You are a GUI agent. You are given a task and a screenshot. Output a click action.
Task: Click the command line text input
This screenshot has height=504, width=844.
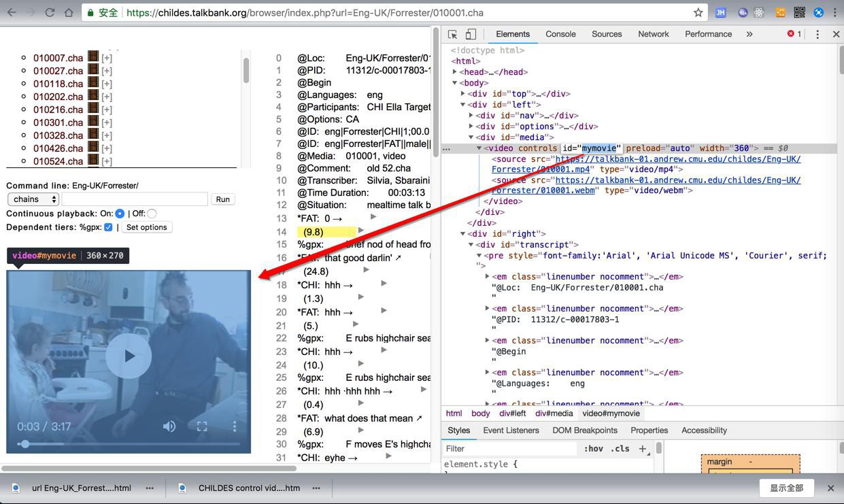pos(135,199)
